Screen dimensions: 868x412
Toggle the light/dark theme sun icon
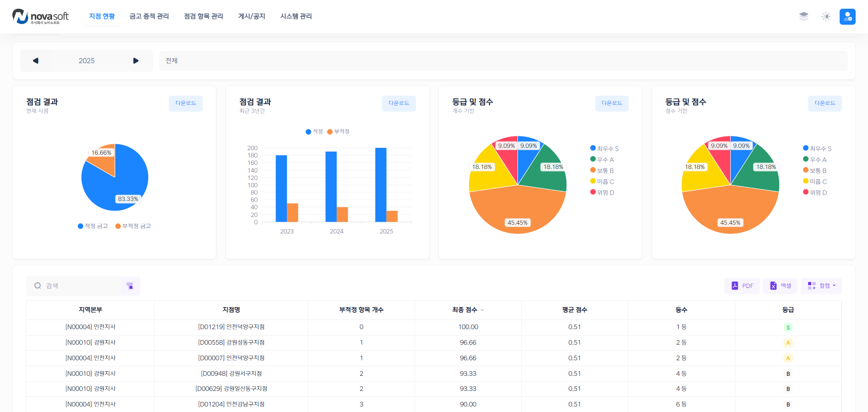[x=825, y=16]
